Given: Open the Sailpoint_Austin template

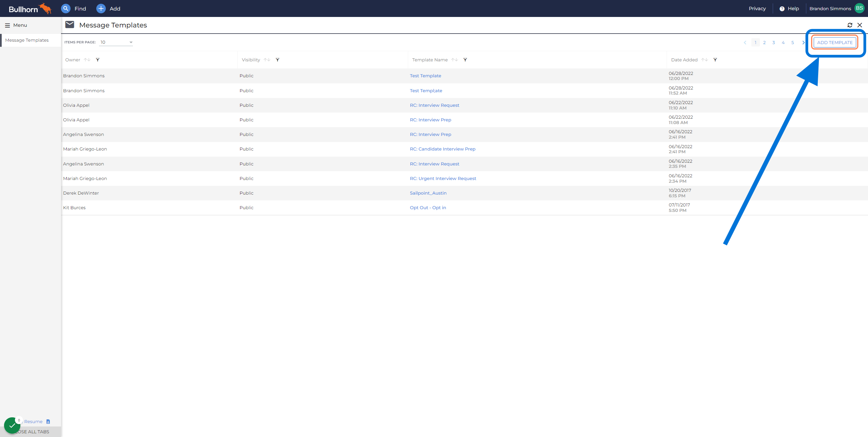Looking at the screenshot, I should click(428, 193).
